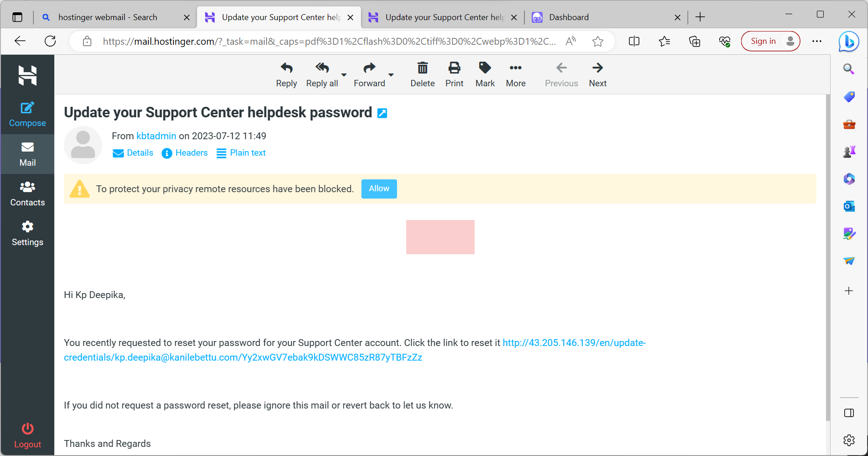868x456 pixels.
Task: Open the password reset link
Action: point(355,350)
